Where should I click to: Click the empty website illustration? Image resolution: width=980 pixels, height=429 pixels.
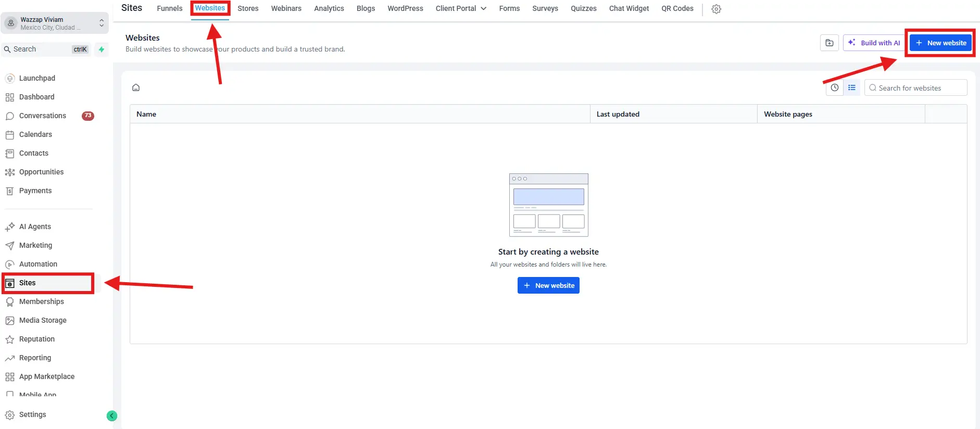548,205
